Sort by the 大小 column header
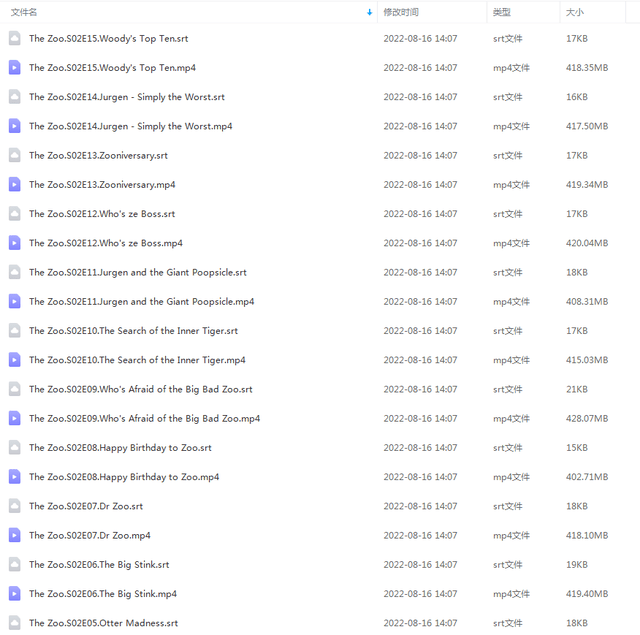This screenshot has width=640, height=635. coord(575,12)
